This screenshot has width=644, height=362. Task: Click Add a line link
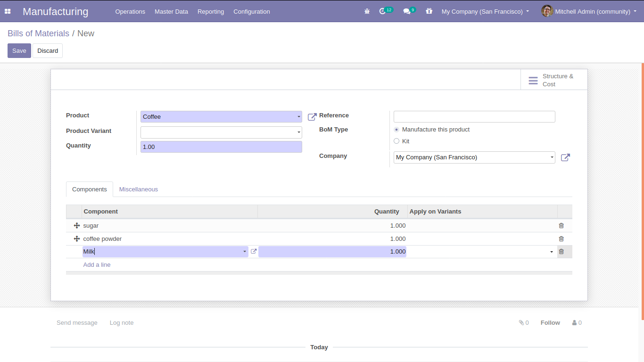coord(97,265)
